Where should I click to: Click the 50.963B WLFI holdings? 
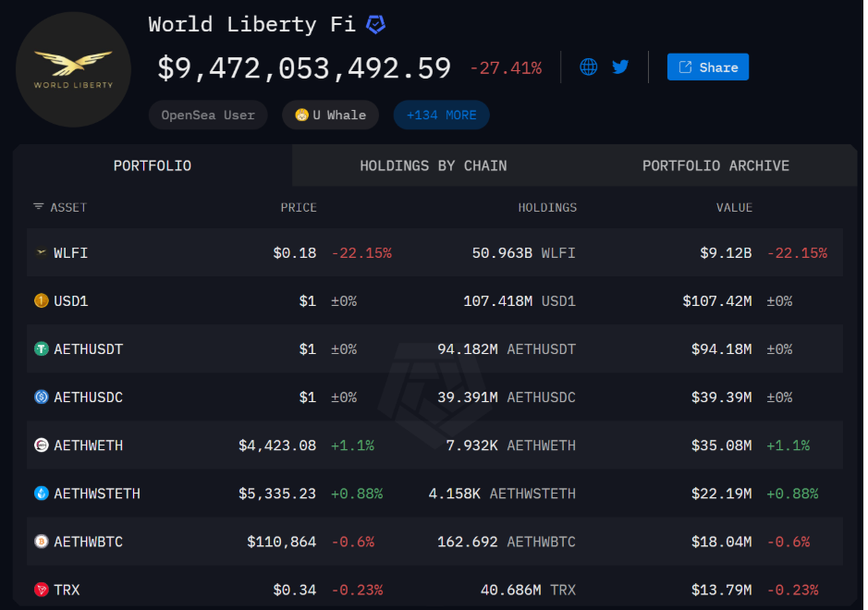pyautogui.click(x=524, y=253)
